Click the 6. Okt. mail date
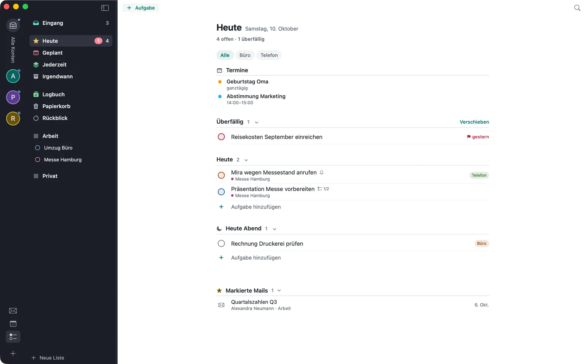The height and width of the screenshot is (364, 588). coord(481,305)
